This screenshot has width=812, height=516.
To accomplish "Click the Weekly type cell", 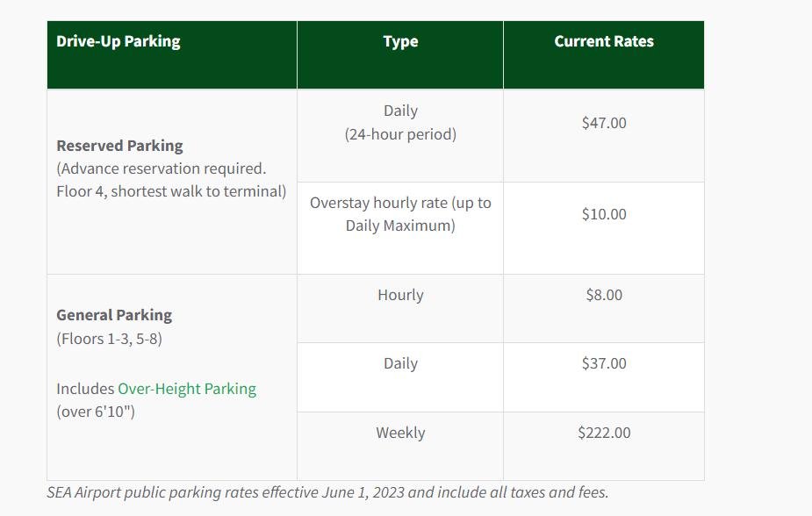I will point(400,433).
